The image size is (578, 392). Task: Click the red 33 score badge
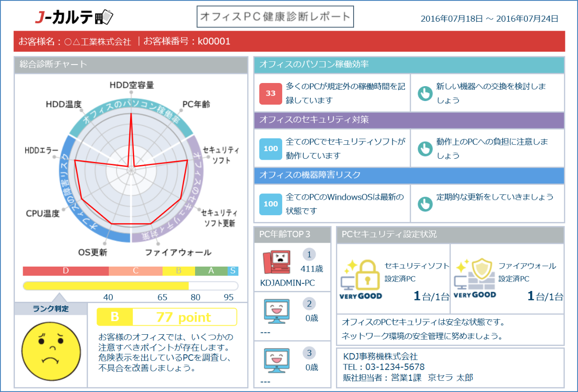pos(270,93)
